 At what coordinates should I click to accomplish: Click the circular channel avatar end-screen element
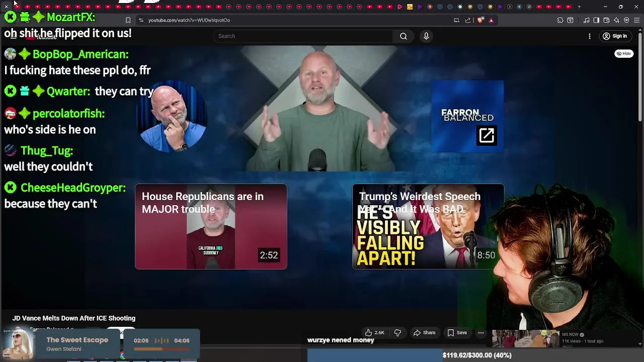(x=171, y=116)
